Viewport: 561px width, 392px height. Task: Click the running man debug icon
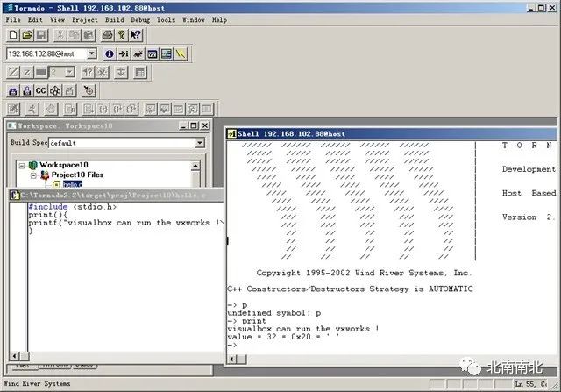tap(32, 109)
